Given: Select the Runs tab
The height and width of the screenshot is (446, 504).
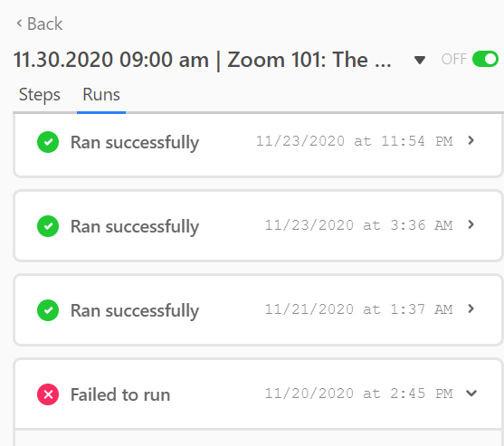Looking at the screenshot, I should 101,95.
